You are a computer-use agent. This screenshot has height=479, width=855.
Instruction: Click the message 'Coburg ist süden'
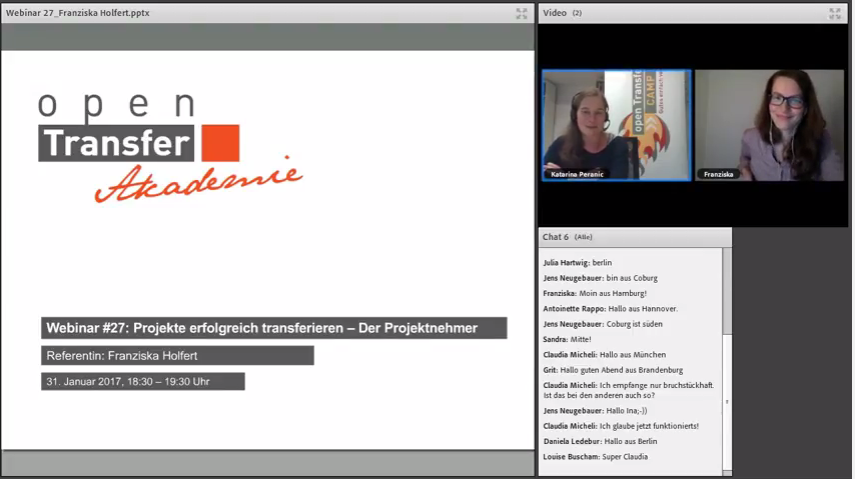pyautogui.click(x=603, y=324)
